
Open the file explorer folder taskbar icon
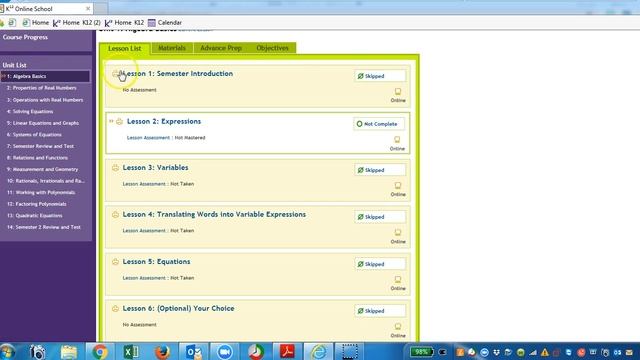click(69, 351)
